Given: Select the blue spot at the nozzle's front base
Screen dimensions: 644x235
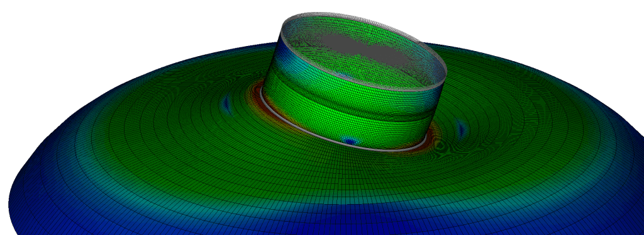Looking at the screenshot, I should pos(350,140).
